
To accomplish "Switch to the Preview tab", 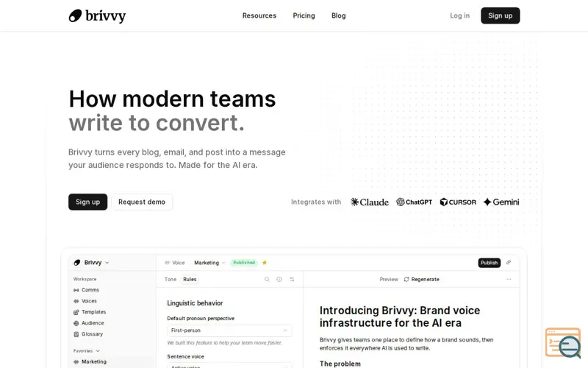I will point(389,280).
